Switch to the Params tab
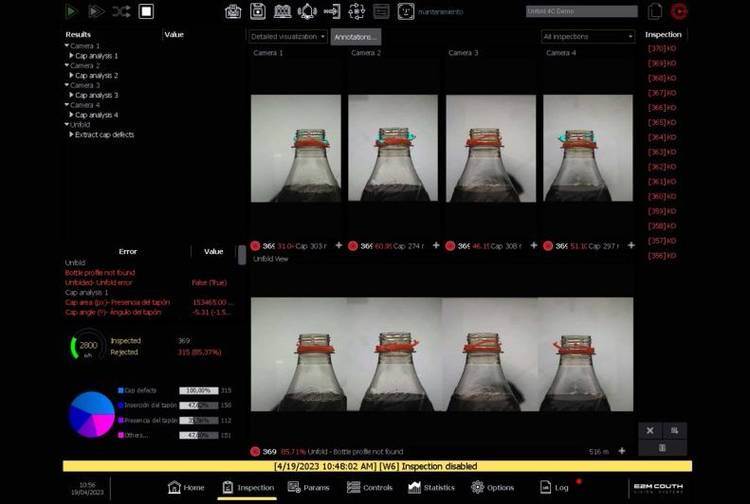The width and height of the screenshot is (750, 504). pyautogui.click(x=308, y=487)
